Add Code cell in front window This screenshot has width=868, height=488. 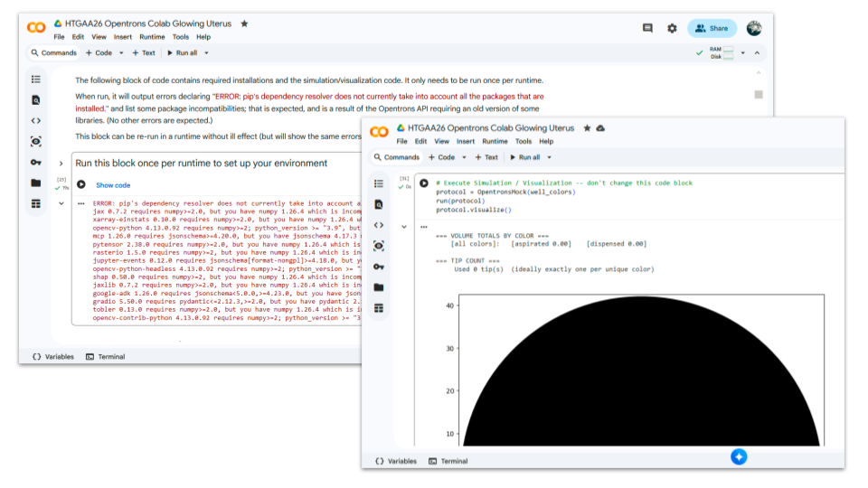coord(442,157)
